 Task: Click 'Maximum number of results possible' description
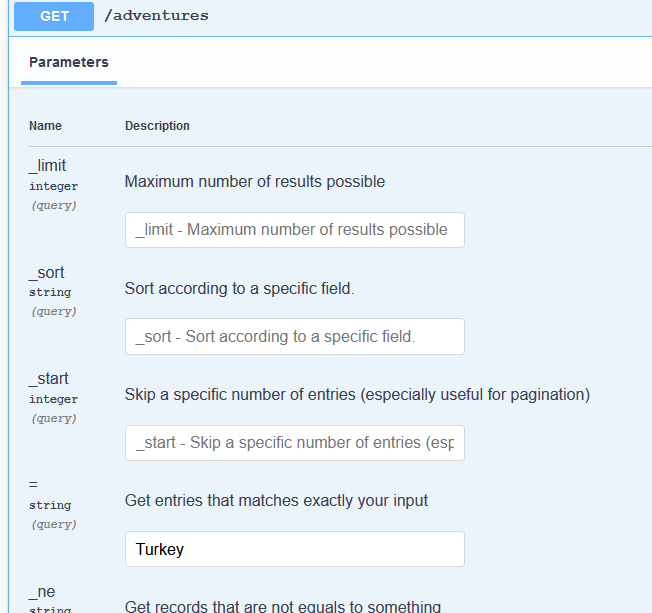[254, 182]
